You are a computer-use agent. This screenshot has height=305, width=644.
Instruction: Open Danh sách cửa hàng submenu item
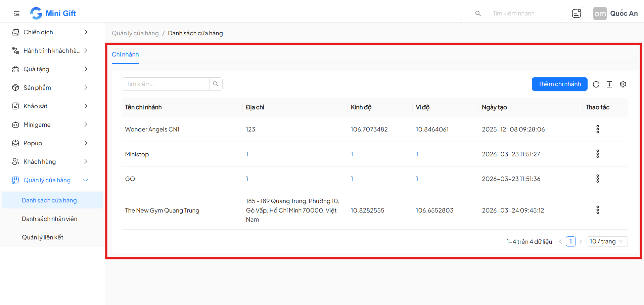(x=52, y=200)
